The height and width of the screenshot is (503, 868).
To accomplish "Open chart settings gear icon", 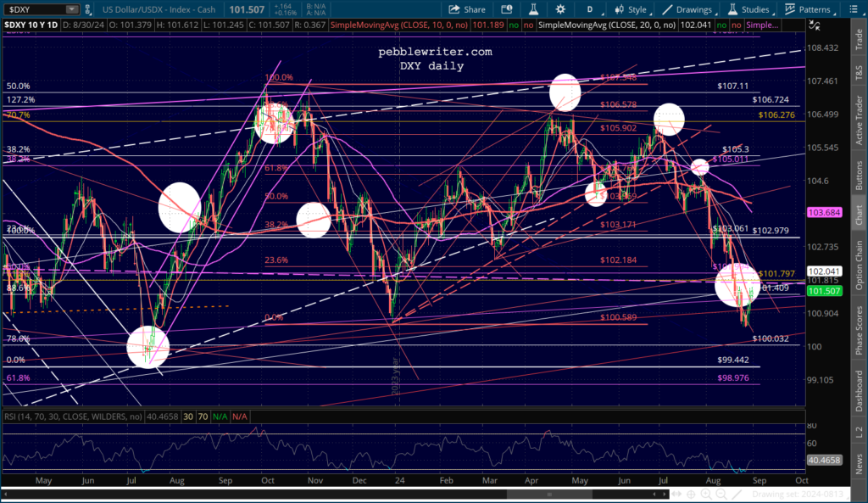I will pyautogui.click(x=560, y=9).
